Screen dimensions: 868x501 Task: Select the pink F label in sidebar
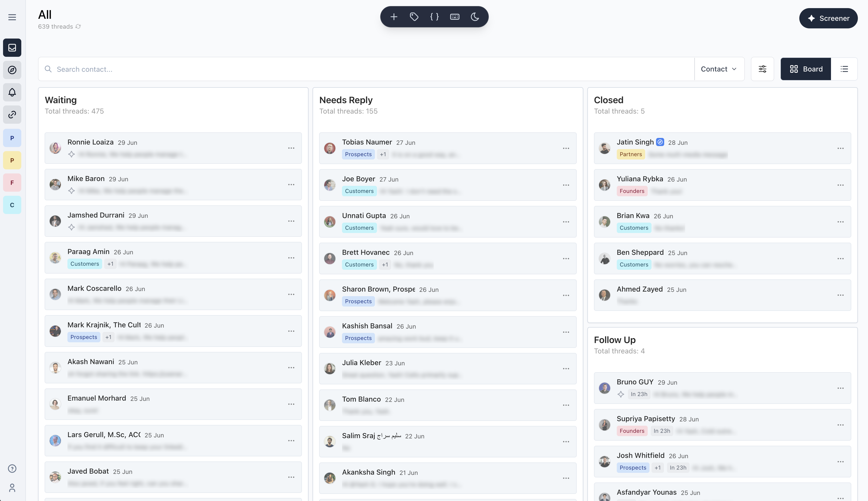click(x=12, y=183)
